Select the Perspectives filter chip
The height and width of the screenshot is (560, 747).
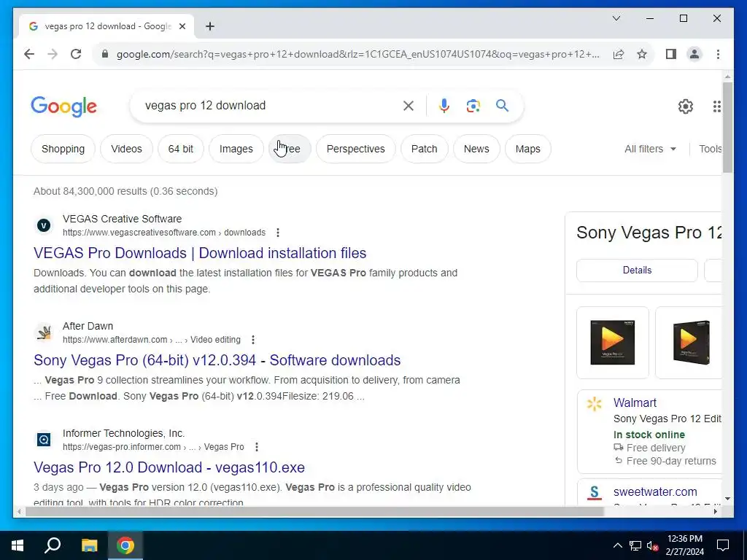point(355,149)
